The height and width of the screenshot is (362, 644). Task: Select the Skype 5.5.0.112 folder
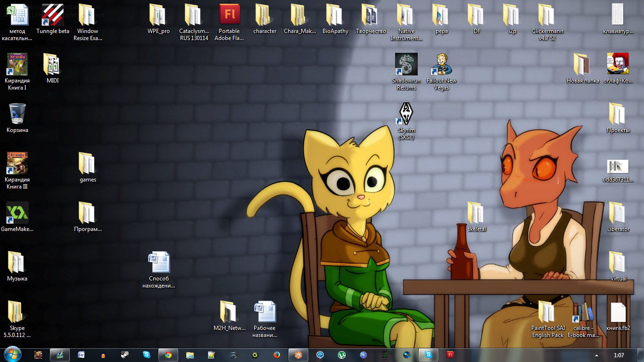[x=17, y=319]
